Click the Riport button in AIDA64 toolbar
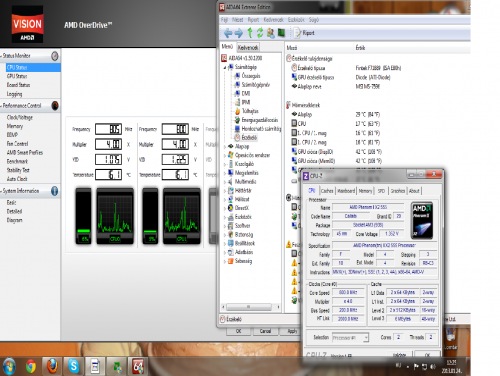 click(x=304, y=33)
